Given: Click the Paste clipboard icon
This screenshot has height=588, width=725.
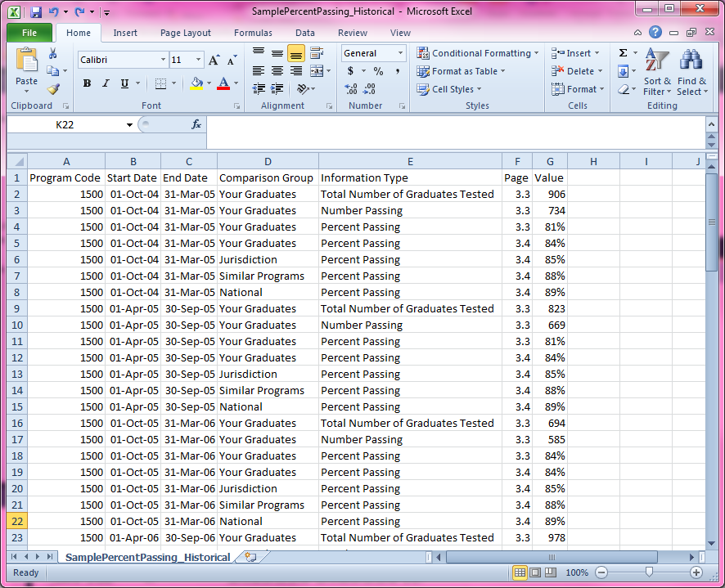Looking at the screenshot, I should [x=26, y=60].
